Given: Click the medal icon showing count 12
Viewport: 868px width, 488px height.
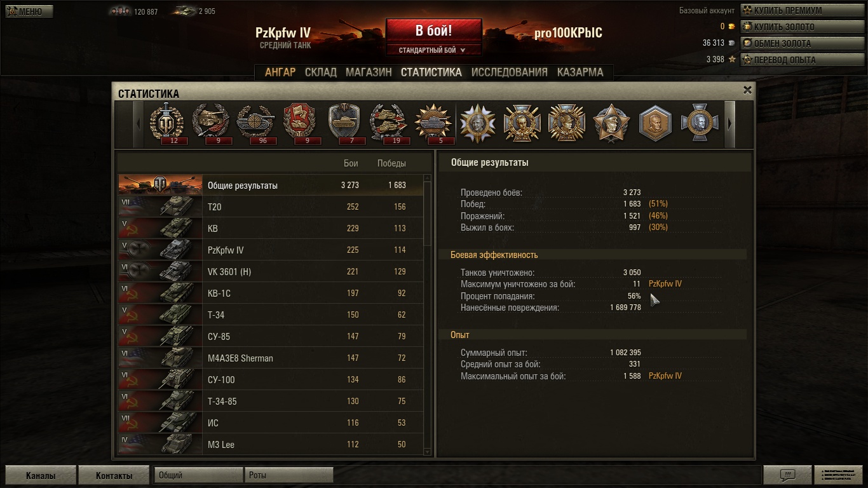Looking at the screenshot, I should pos(166,123).
